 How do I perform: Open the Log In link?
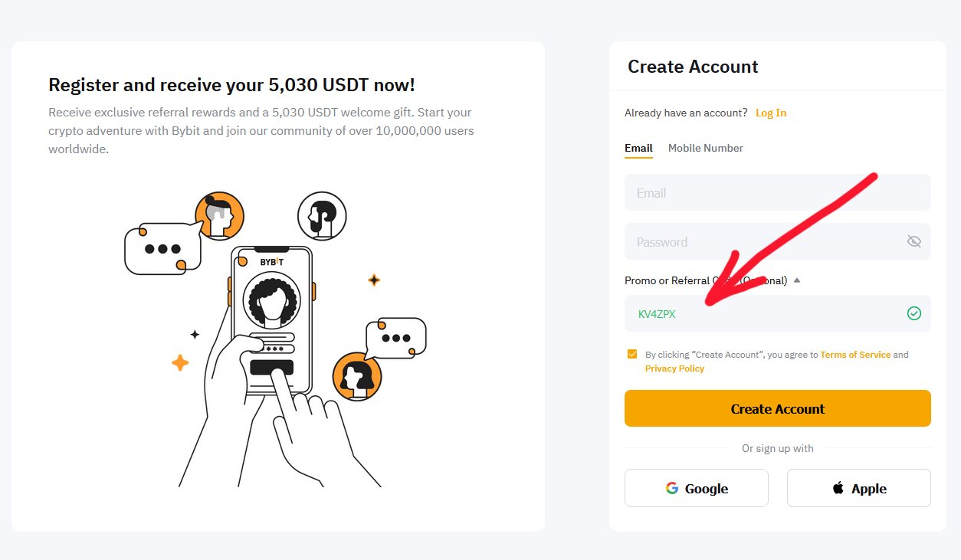(771, 113)
